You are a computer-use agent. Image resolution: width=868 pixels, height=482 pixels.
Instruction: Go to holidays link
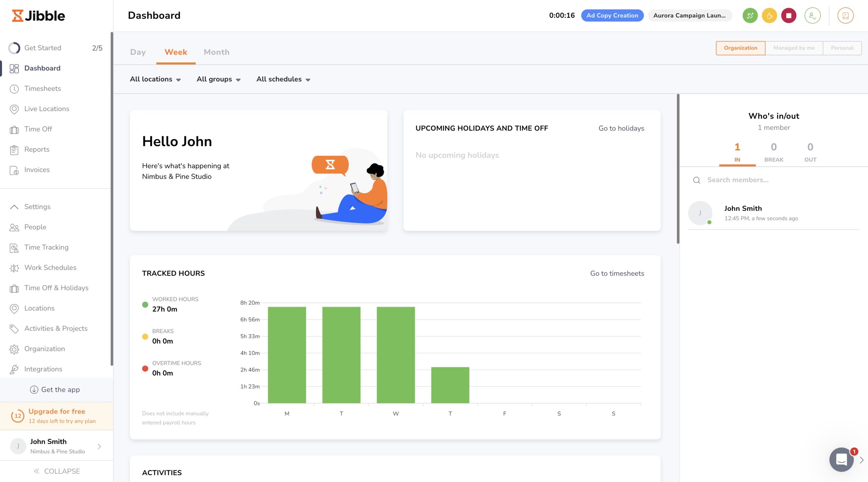click(621, 128)
